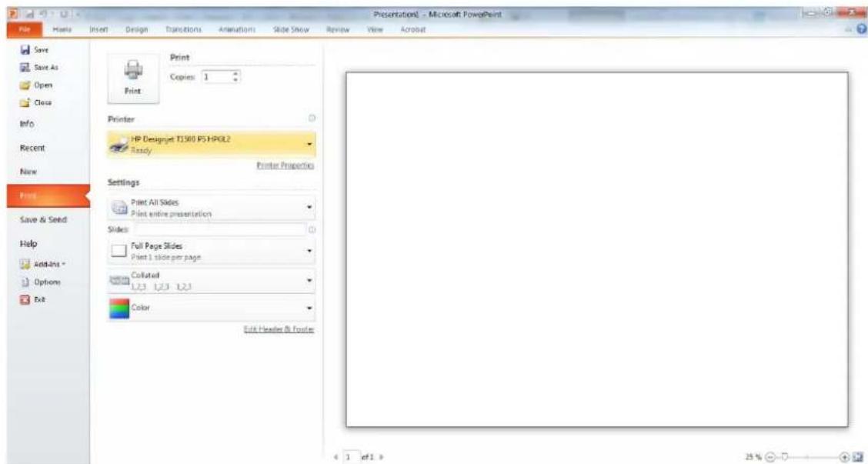The height and width of the screenshot is (464, 868).
Task: Expand the printer selection dropdown
Action: click(x=309, y=145)
